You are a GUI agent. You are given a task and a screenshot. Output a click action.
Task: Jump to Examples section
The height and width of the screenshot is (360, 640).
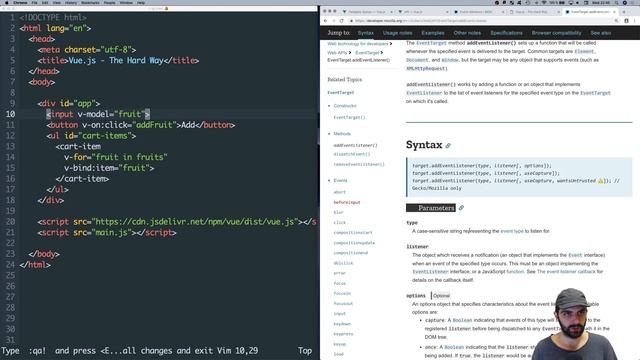(x=433, y=33)
